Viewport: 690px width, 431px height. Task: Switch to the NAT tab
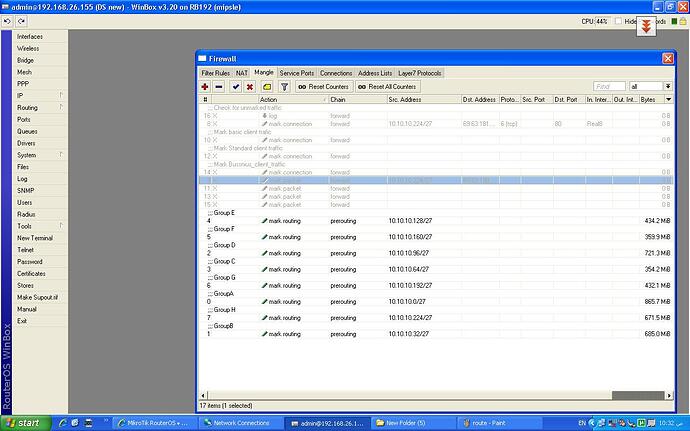pyautogui.click(x=242, y=73)
